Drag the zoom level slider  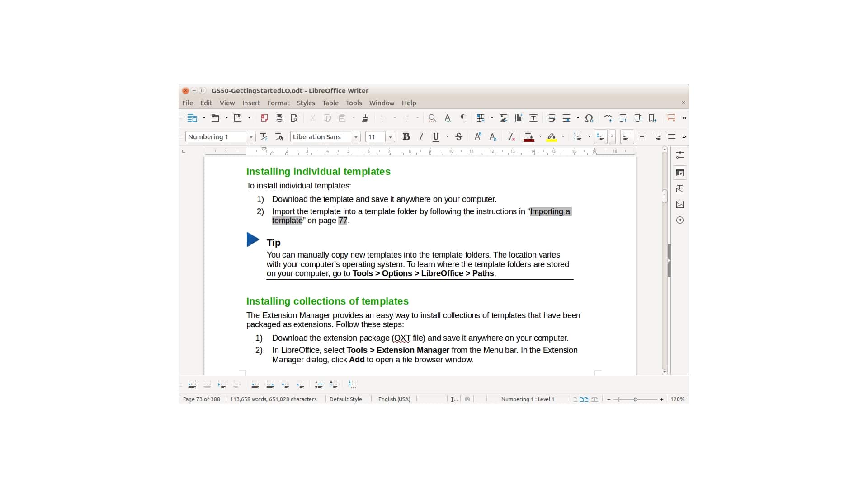coord(636,399)
